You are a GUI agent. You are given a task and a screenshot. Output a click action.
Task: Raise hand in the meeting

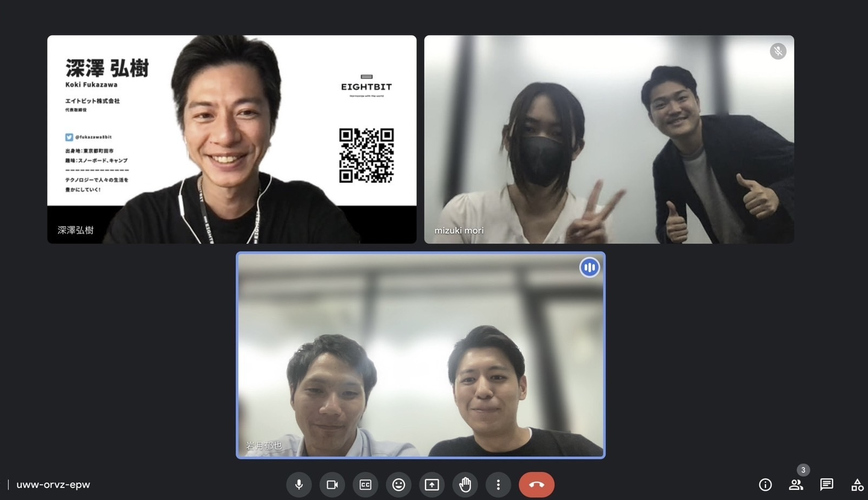(x=465, y=484)
